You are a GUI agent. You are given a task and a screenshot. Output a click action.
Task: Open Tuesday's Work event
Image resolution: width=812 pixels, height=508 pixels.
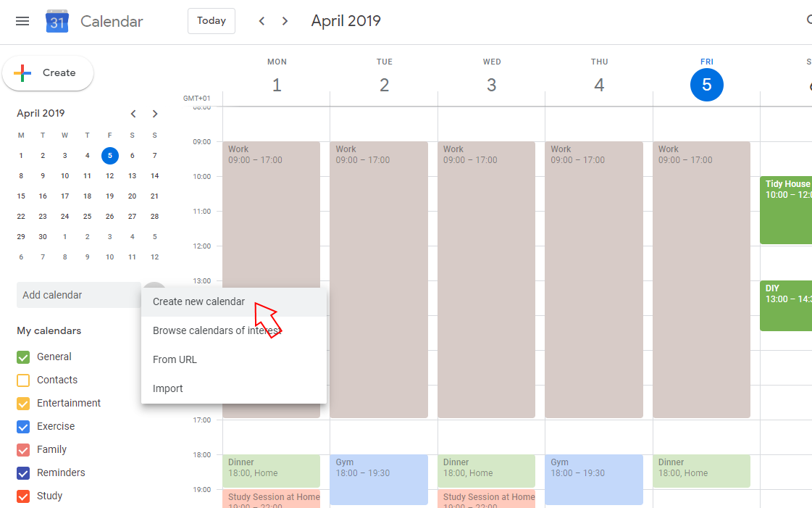pos(379,280)
